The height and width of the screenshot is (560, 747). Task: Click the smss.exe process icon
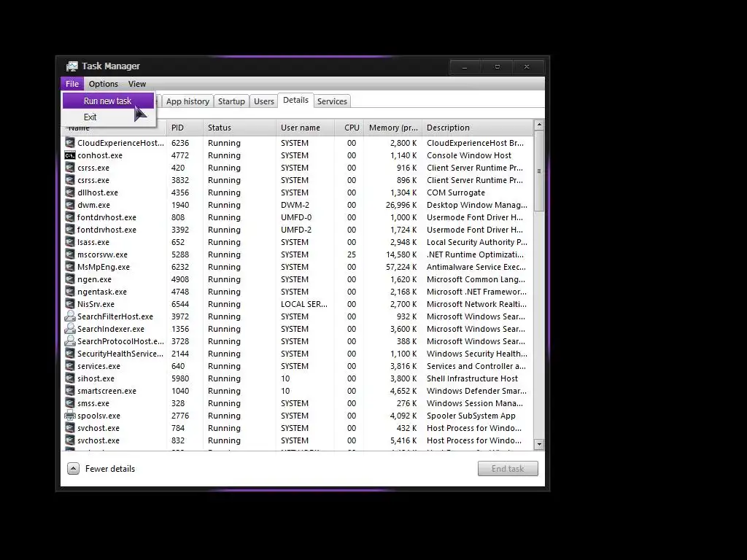coord(70,402)
